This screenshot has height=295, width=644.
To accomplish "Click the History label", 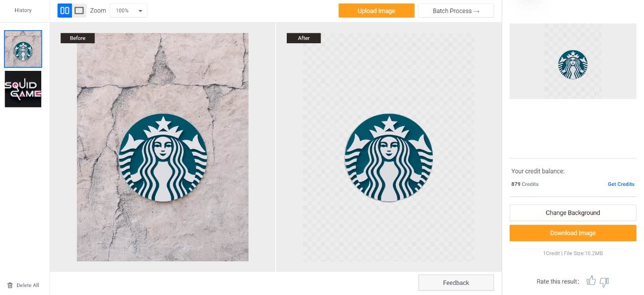I will tap(23, 11).
